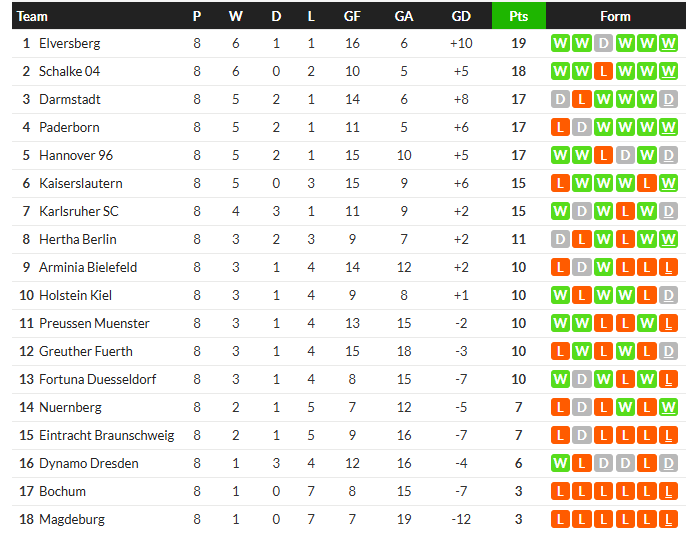The width and height of the screenshot is (699, 543).
Task: Click Darmstadt's first draw form badge
Action: [x=560, y=99]
